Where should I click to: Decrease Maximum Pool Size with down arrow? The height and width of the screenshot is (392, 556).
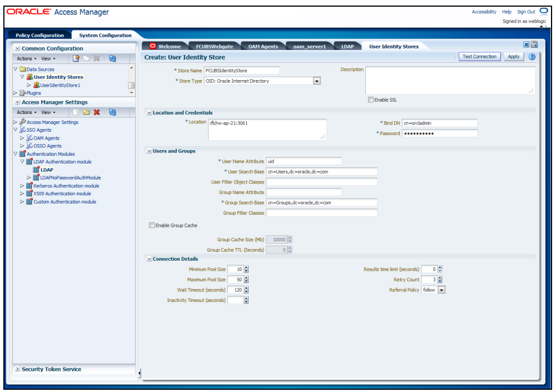click(x=246, y=281)
